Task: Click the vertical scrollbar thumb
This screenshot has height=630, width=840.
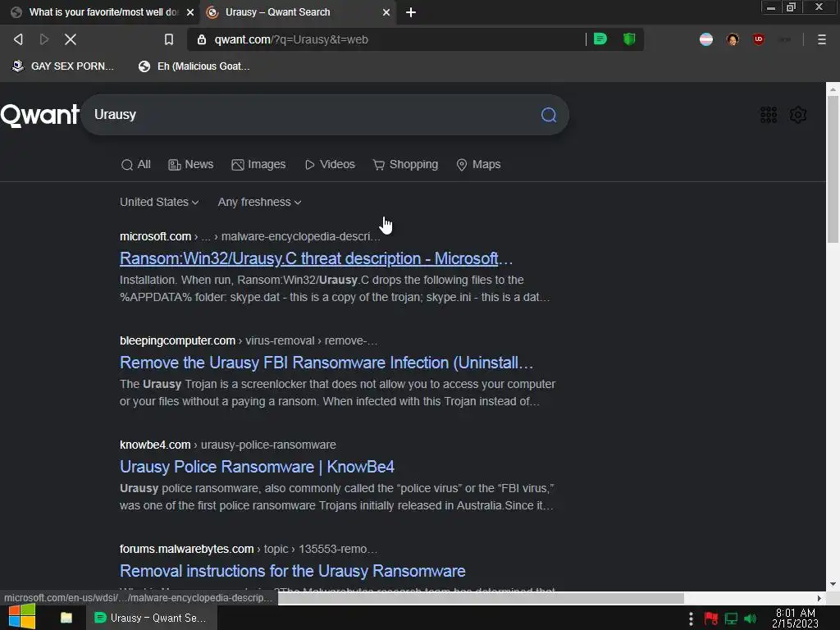Action: [833, 169]
